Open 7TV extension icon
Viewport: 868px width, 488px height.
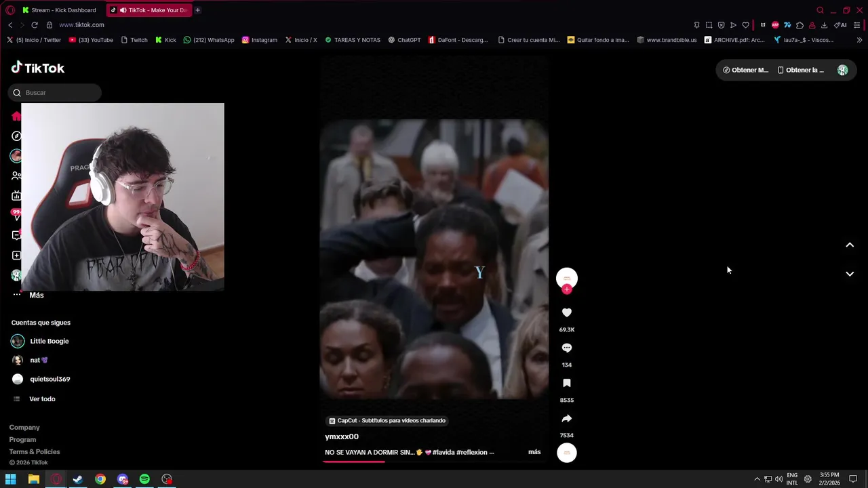(787, 25)
